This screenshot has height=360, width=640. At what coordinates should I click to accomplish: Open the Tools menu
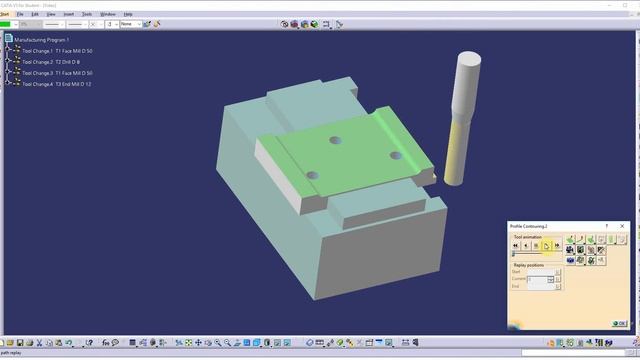pos(87,14)
